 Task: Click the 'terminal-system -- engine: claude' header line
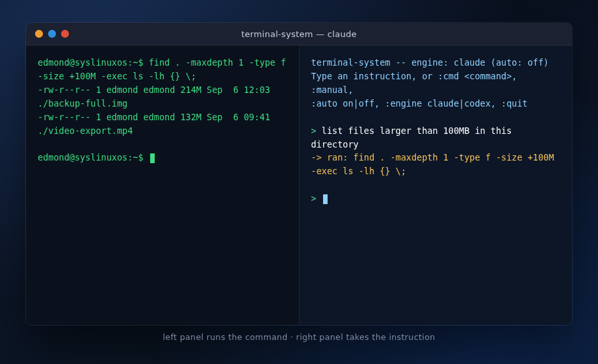(x=430, y=62)
